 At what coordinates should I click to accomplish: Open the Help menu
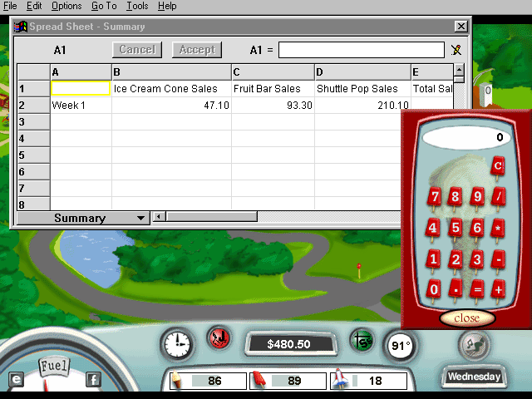point(167,6)
